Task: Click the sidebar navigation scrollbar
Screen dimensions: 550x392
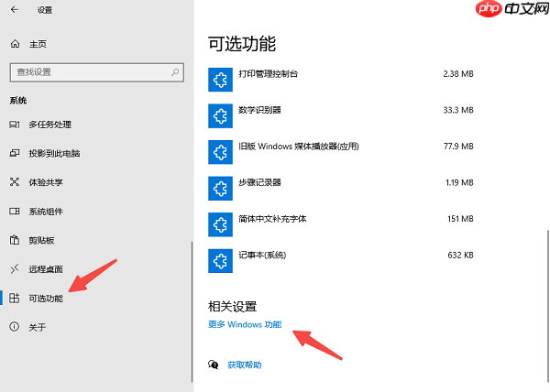Action: click(x=192, y=311)
